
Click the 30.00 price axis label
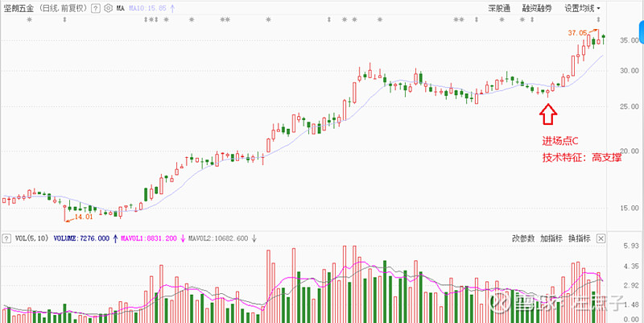630,71
